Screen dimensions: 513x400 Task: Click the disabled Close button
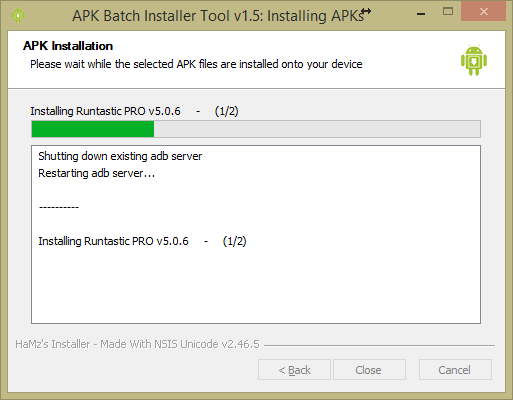[x=369, y=369]
